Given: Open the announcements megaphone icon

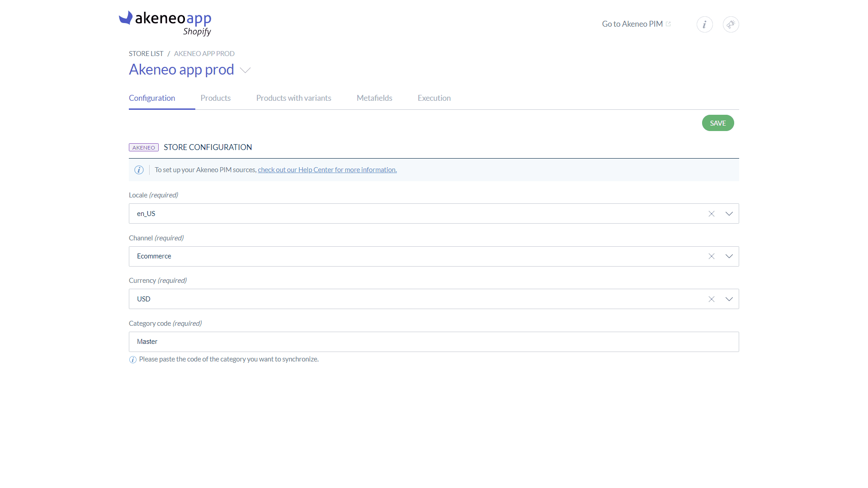Looking at the screenshot, I should 731,24.
